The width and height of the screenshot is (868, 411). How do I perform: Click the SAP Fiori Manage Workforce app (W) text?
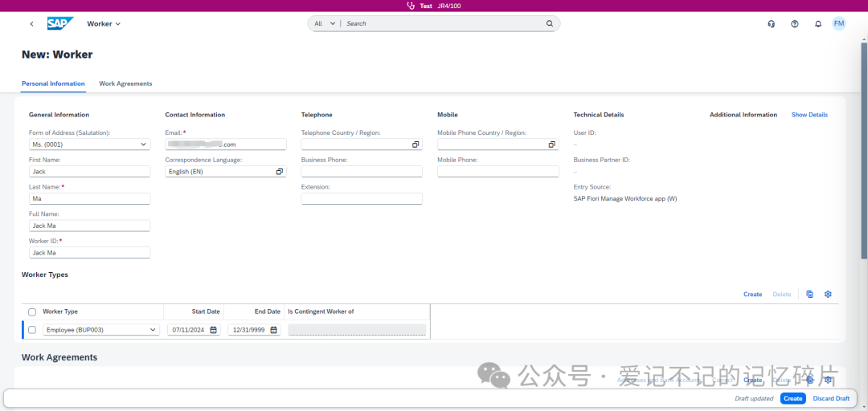click(x=625, y=198)
